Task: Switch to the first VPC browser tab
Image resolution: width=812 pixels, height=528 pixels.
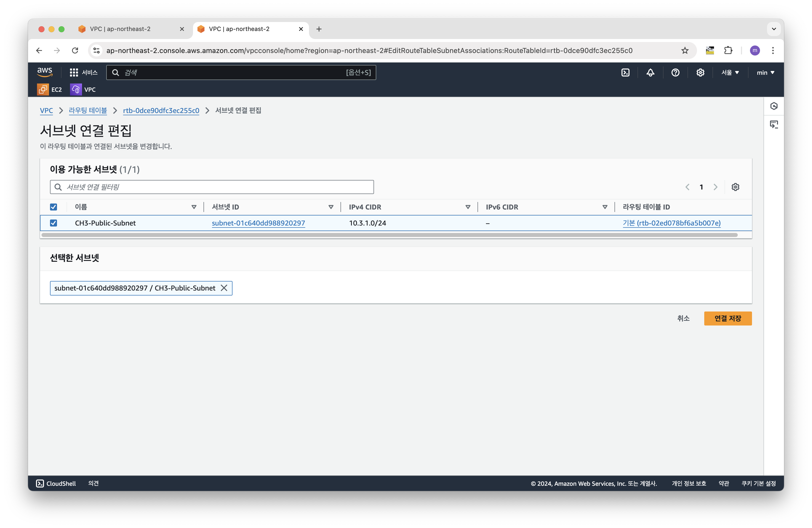Action: (120, 29)
